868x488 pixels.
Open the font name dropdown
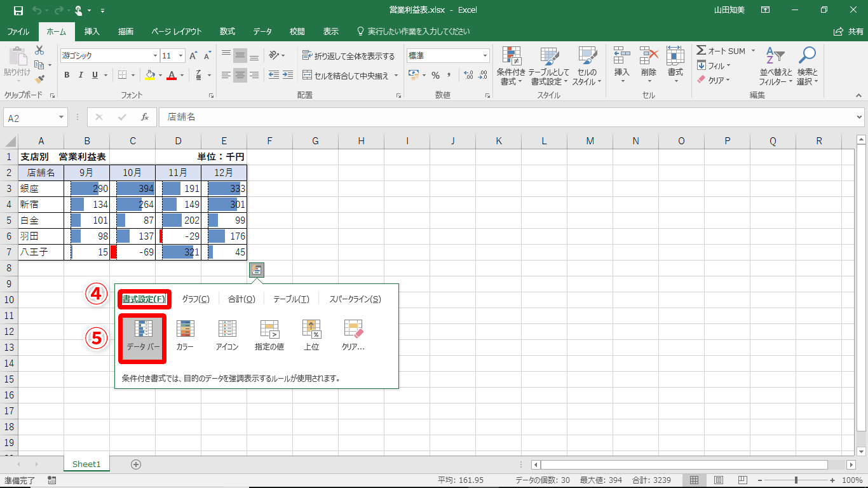154,56
